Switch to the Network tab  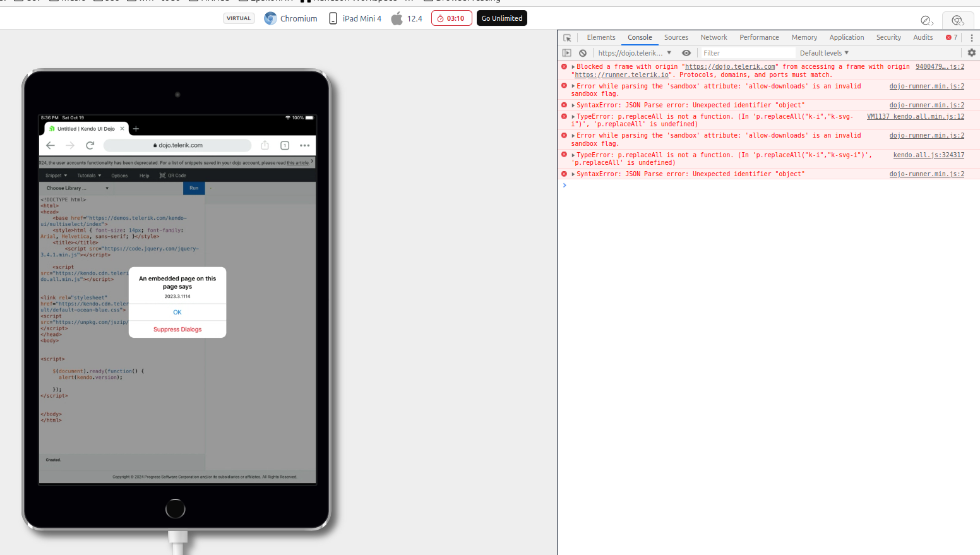point(714,37)
